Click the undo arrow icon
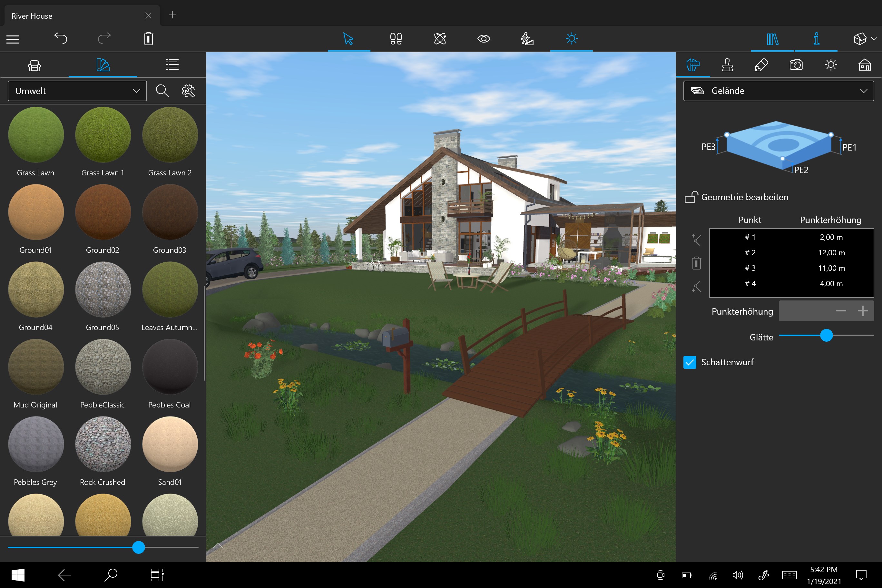 pos(61,38)
